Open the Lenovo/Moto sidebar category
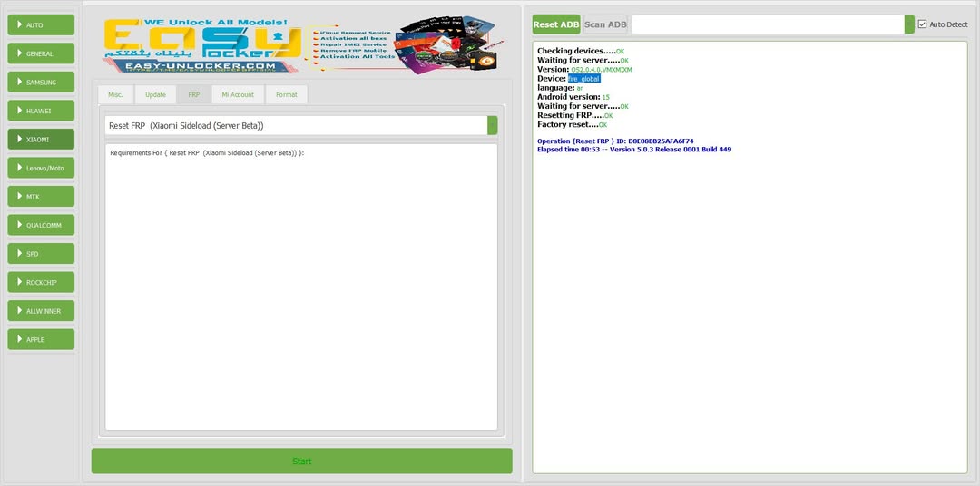 click(41, 168)
